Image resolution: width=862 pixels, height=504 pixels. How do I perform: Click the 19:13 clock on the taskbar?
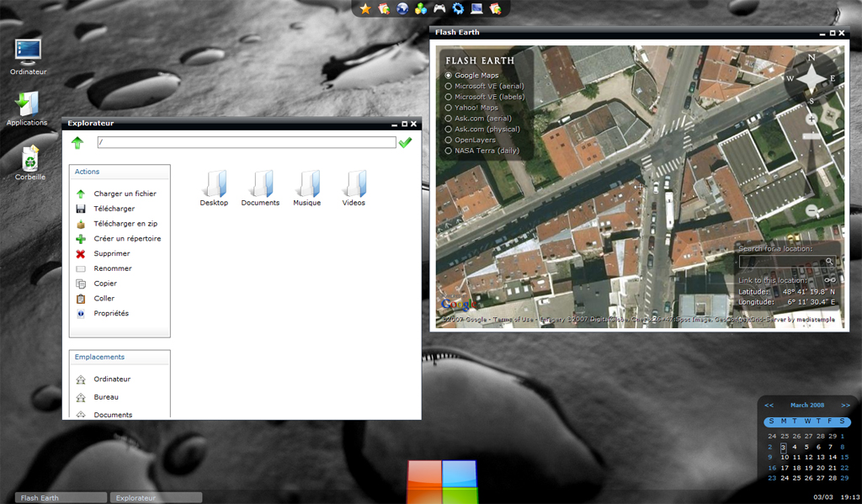pyautogui.click(x=850, y=497)
